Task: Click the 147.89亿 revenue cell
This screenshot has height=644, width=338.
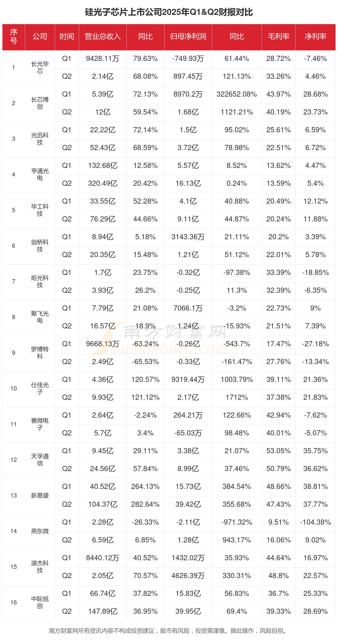Action: point(103,611)
